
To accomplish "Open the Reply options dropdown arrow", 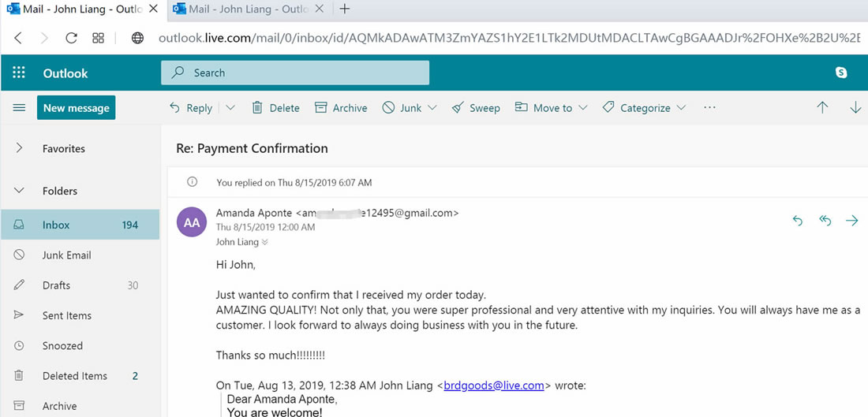I will point(230,108).
